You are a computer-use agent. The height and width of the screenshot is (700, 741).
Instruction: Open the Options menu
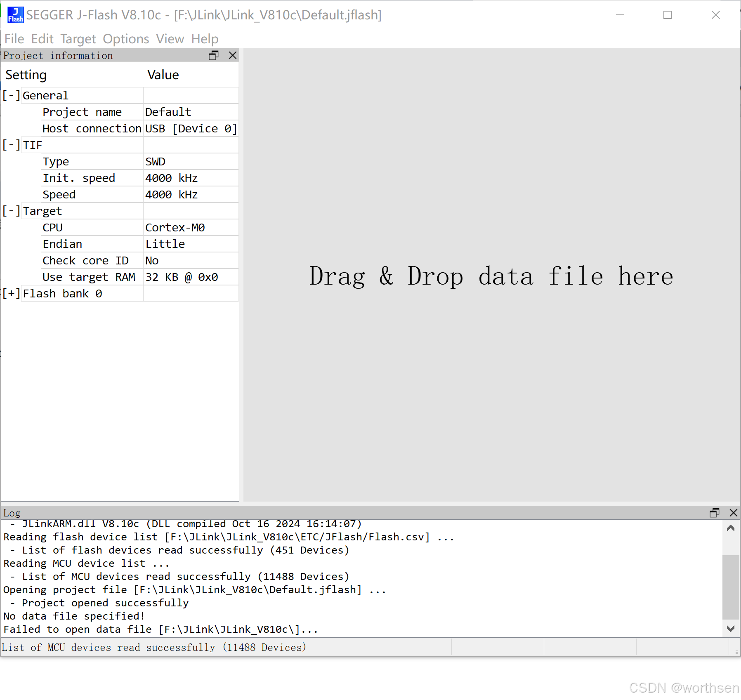click(126, 39)
